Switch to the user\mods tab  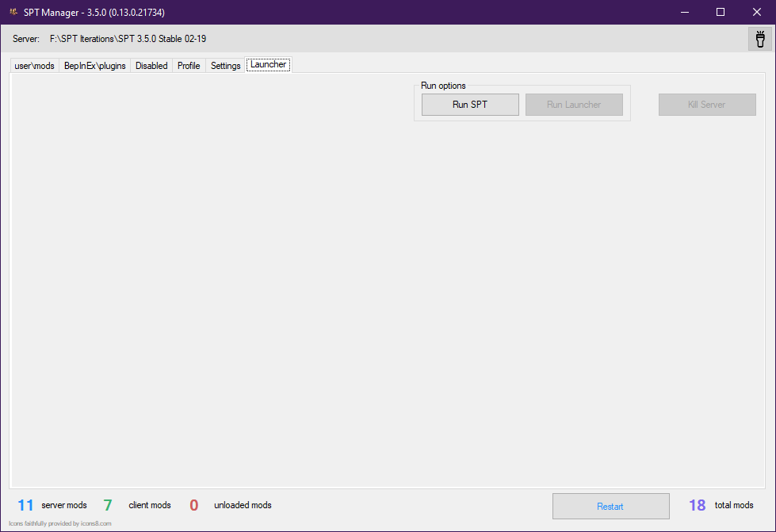(35, 66)
